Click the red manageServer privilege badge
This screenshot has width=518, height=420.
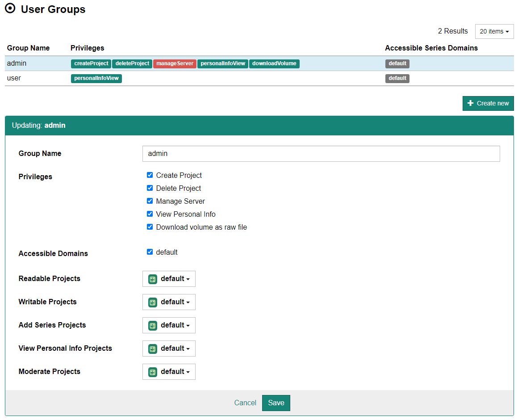[x=175, y=63]
